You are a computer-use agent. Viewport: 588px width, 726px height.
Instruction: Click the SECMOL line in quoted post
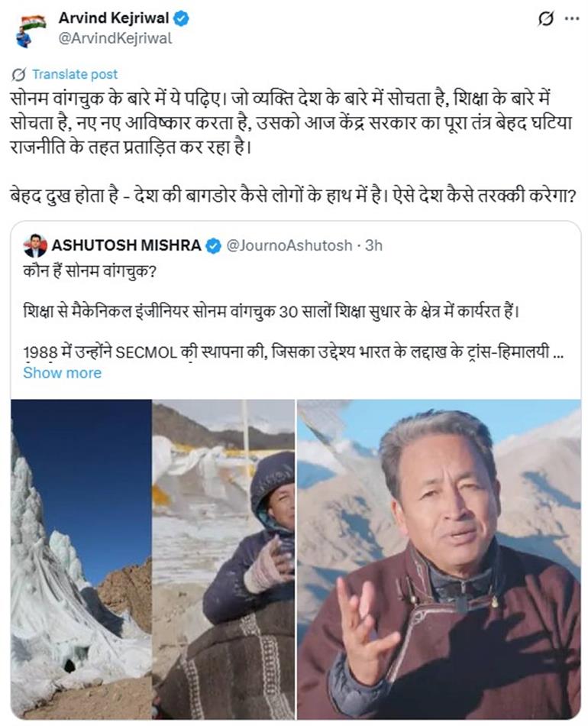[293, 352]
